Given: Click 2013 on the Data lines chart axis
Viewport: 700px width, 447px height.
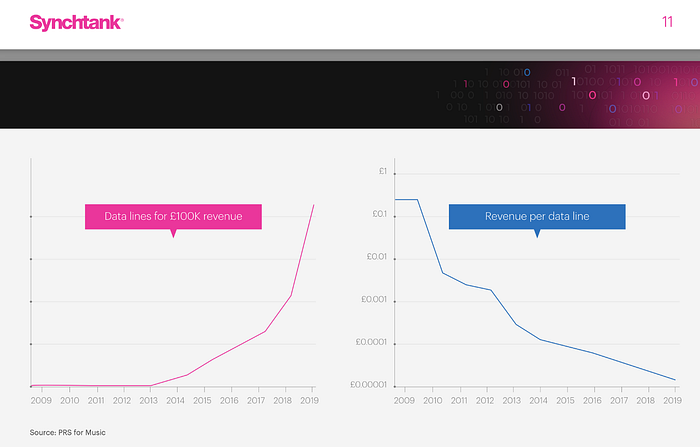Looking at the screenshot, I should (x=149, y=401).
